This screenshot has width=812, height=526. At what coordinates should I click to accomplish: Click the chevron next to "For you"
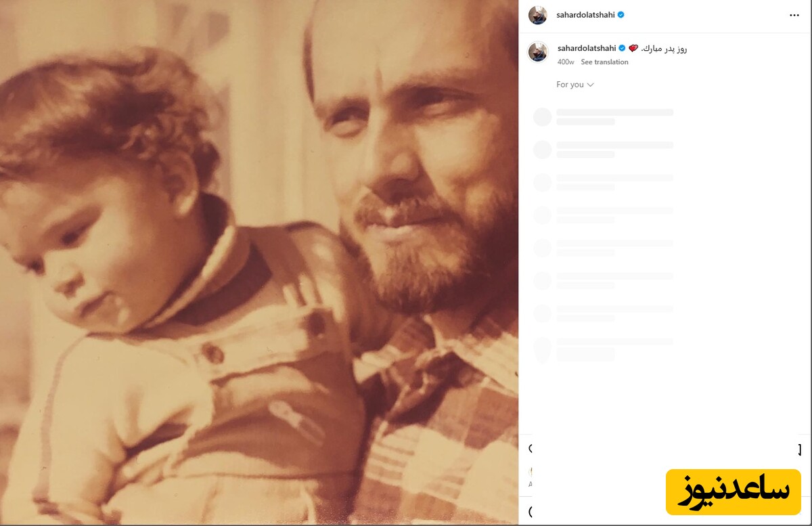[591, 85]
